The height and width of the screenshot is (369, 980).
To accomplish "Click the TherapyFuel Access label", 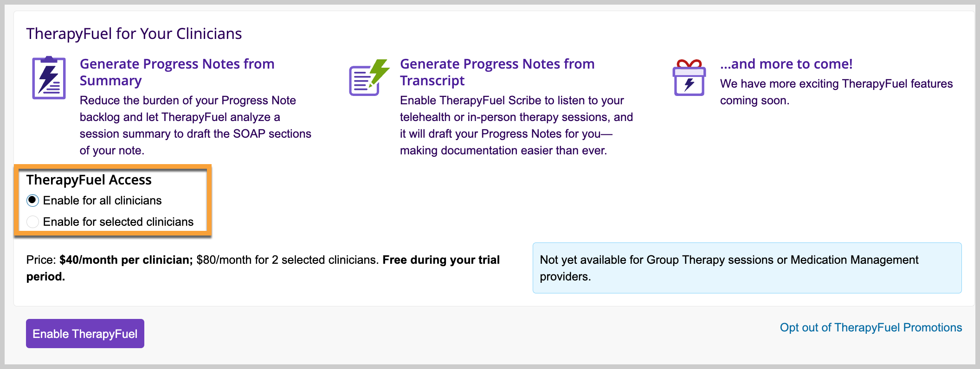I will point(89,179).
